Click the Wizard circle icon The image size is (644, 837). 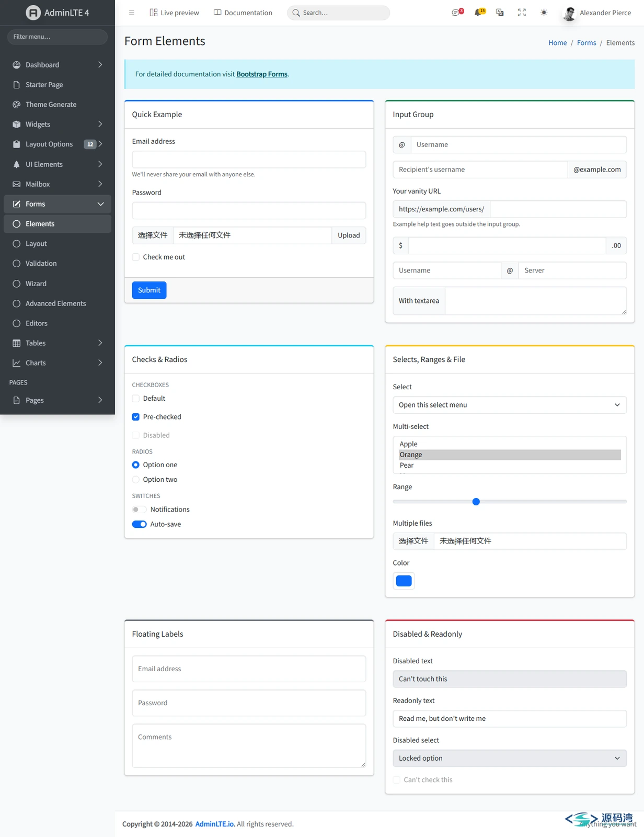pos(17,284)
